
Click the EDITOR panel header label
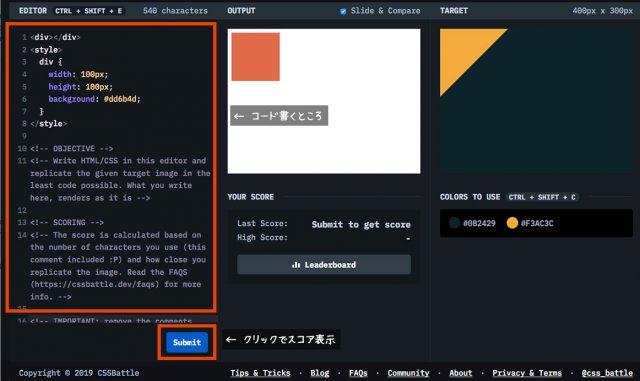point(33,11)
